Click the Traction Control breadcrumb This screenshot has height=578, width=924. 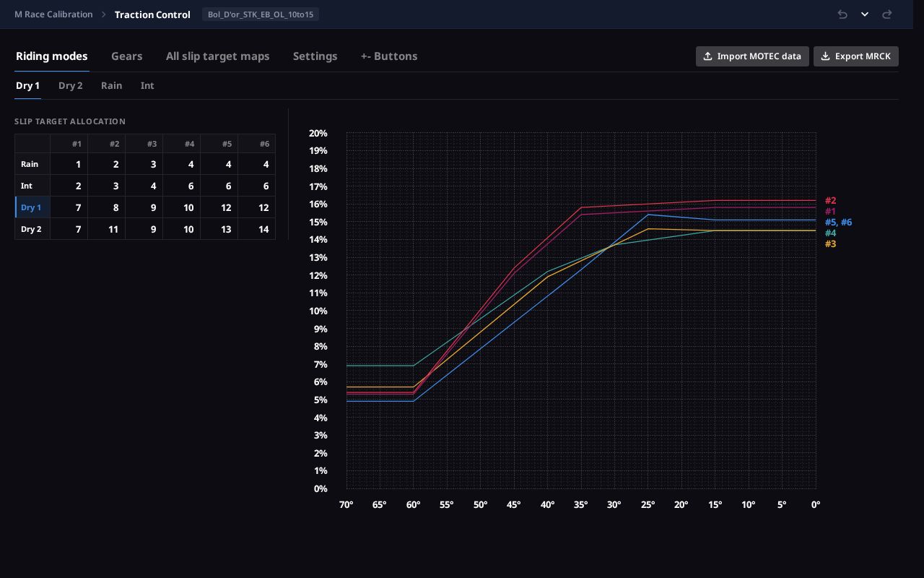click(152, 14)
